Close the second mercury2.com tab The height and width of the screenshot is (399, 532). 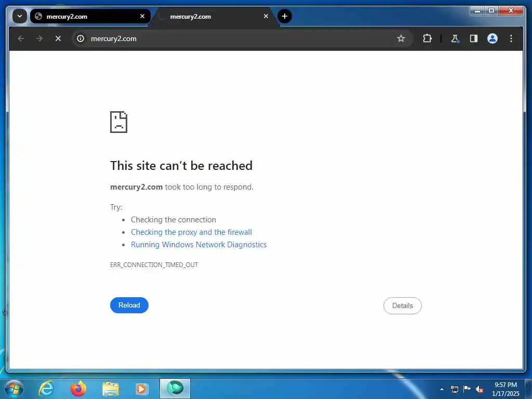[x=266, y=16]
